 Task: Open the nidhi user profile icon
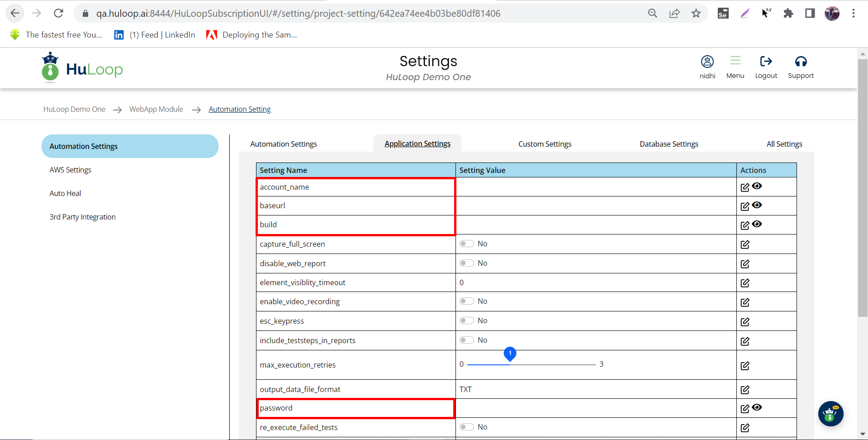707,62
